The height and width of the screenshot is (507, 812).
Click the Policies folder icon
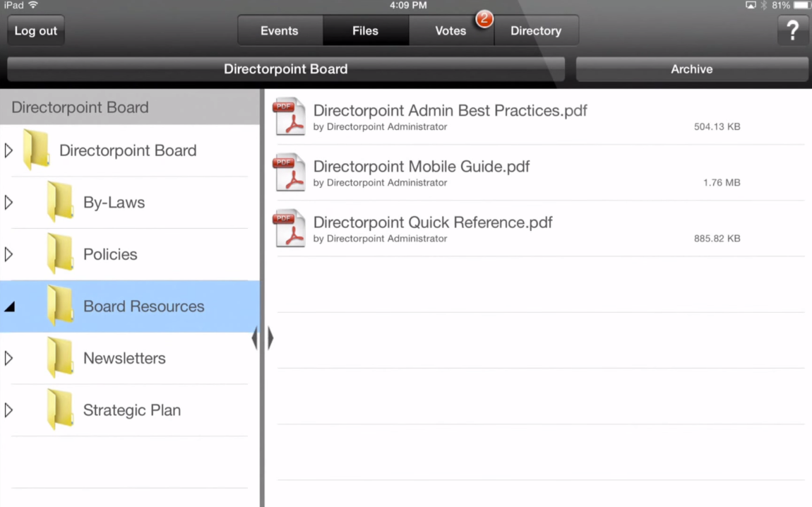click(x=60, y=253)
